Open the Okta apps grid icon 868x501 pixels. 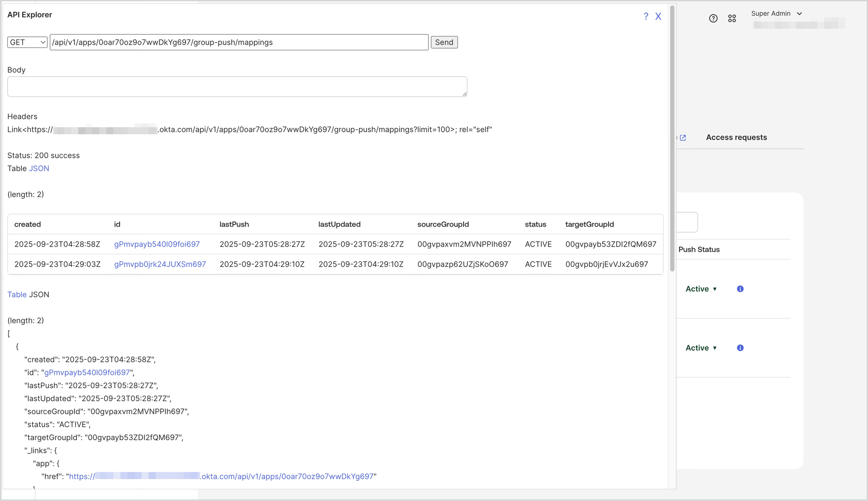(732, 18)
